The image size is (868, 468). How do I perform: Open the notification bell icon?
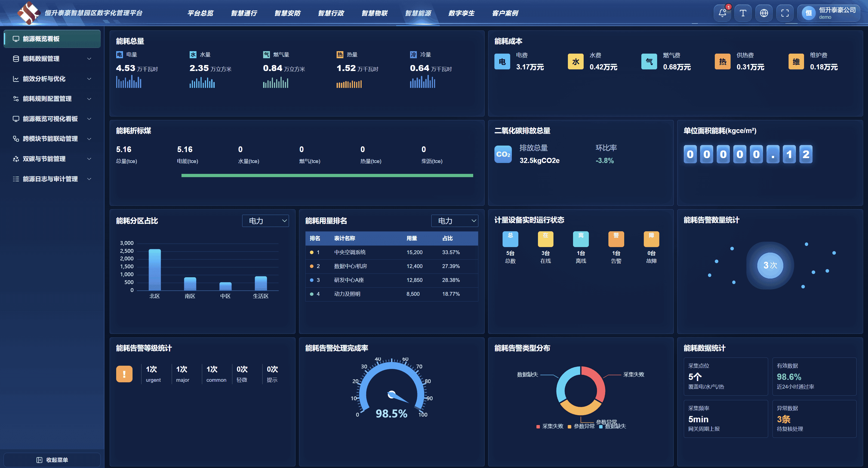(x=722, y=13)
